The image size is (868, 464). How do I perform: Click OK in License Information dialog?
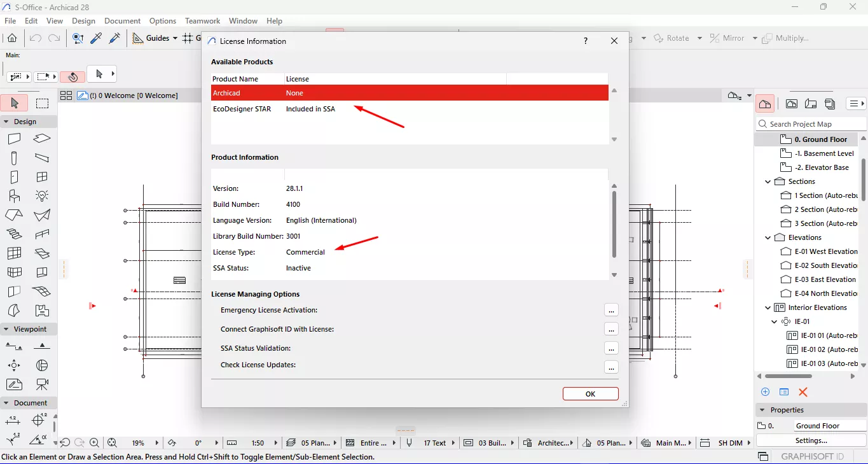click(x=590, y=394)
